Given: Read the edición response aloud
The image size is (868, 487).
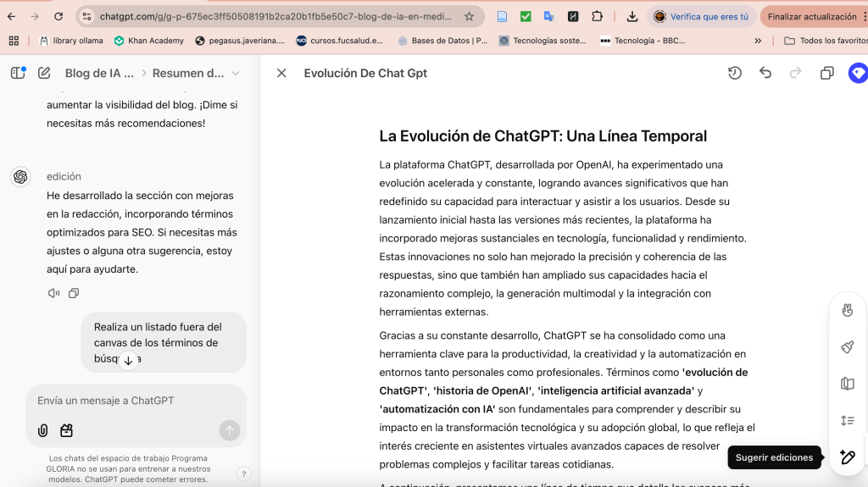Looking at the screenshot, I should coord(53,293).
